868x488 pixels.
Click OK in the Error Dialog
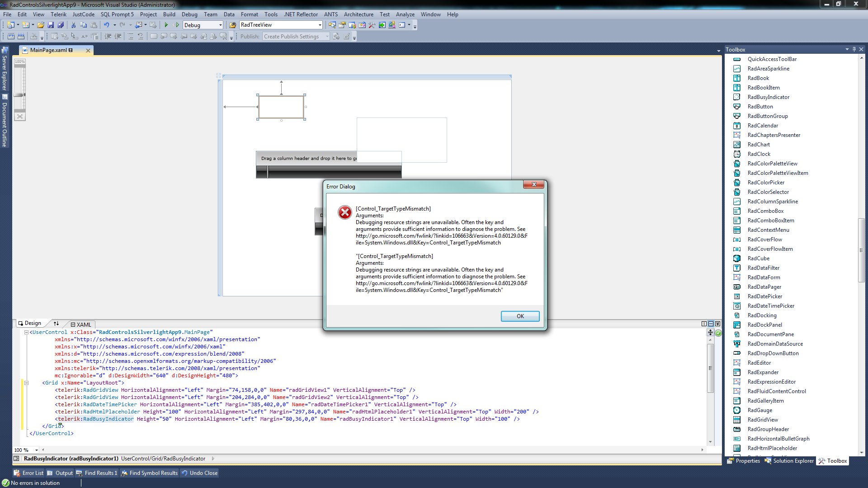point(520,316)
